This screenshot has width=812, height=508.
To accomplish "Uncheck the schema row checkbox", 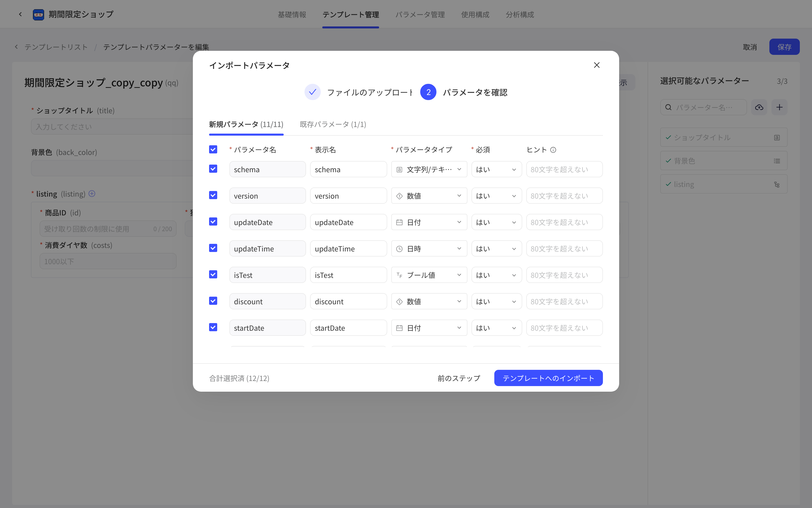I will point(213,169).
